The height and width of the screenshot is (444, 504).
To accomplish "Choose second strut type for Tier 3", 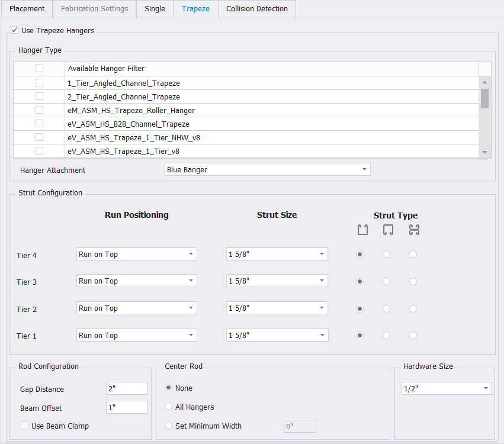I will pyautogui.click(x=386, y=281).
